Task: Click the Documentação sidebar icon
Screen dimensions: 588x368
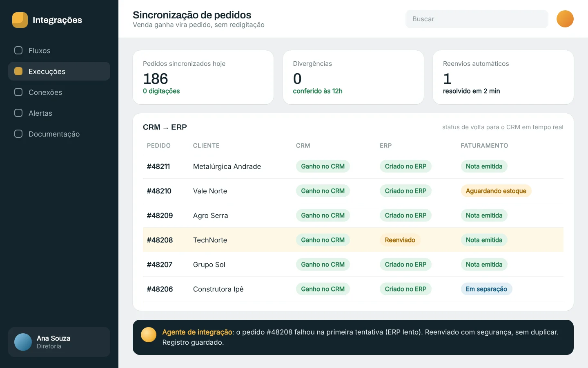Action: point(18,134)
